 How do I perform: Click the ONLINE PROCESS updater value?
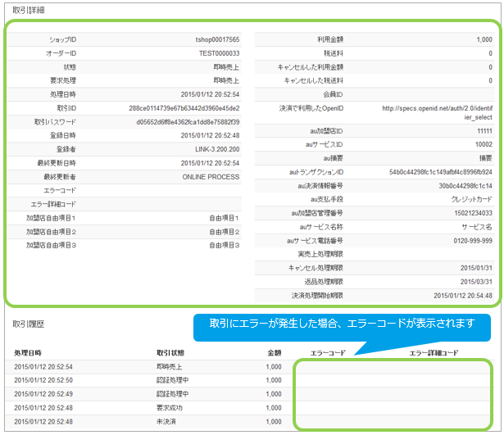coord(211,177)
